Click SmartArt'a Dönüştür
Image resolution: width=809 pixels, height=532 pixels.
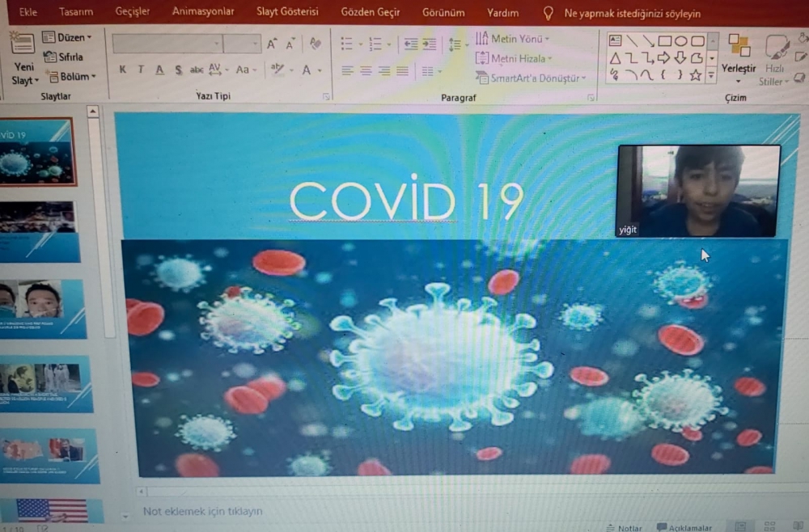tap(531, 78)
